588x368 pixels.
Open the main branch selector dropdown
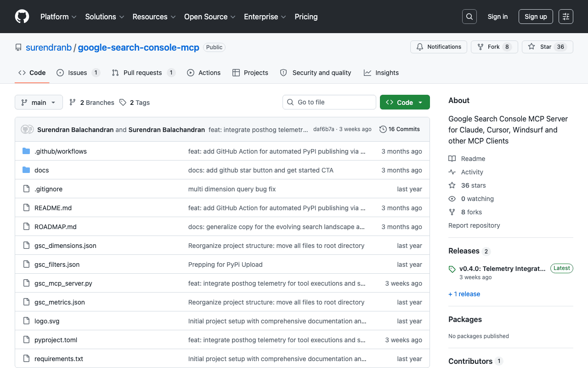(x=39, y=102)
